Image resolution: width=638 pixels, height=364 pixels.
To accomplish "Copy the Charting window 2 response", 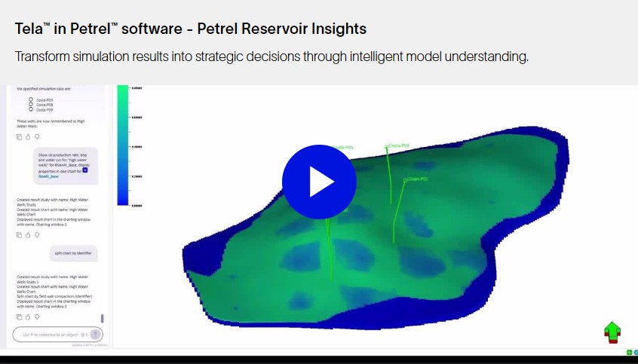I will [x=19, y=317].
